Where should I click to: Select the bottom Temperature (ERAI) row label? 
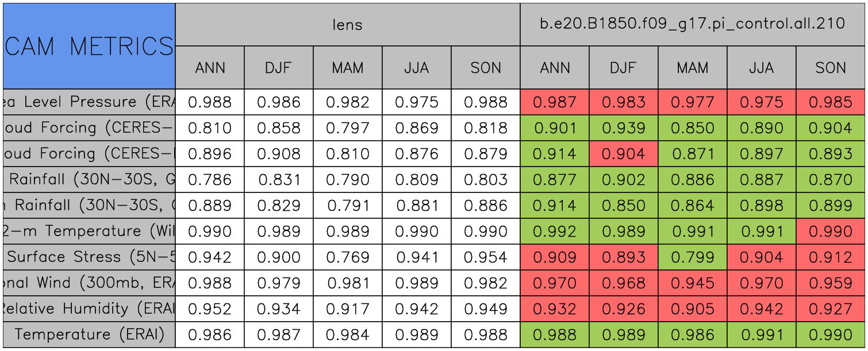click(x=89, y=334)
